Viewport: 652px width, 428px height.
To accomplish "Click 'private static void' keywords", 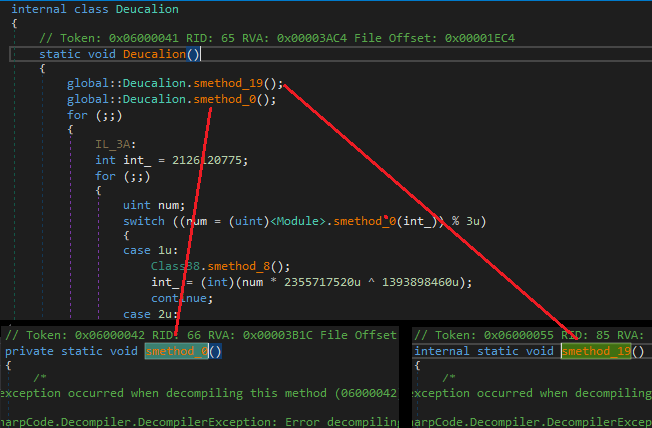I will [x=71, y=351].
